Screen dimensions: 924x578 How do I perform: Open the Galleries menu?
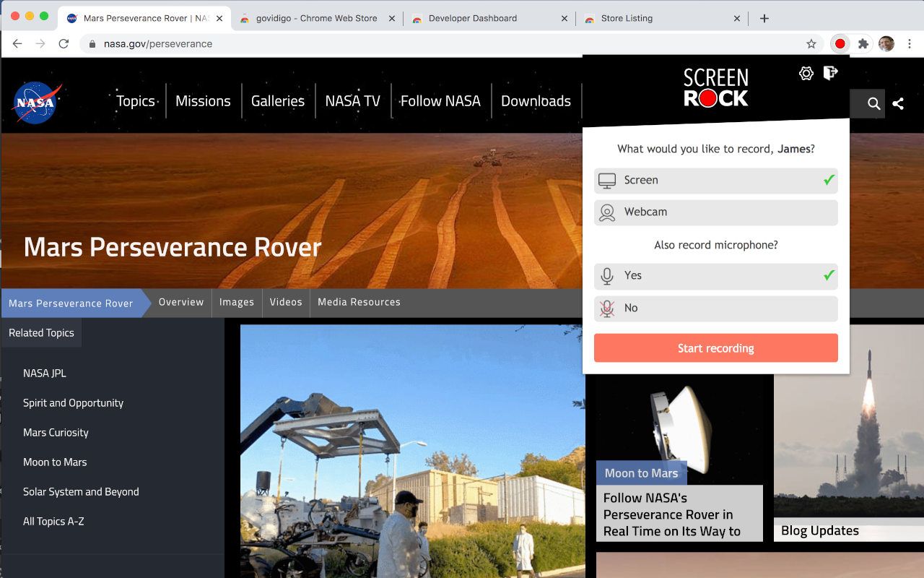pos(278,101)
